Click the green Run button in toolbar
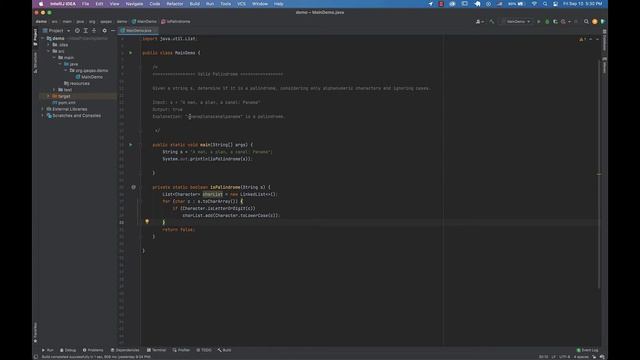The image size is (640, 360). point(539,22)
